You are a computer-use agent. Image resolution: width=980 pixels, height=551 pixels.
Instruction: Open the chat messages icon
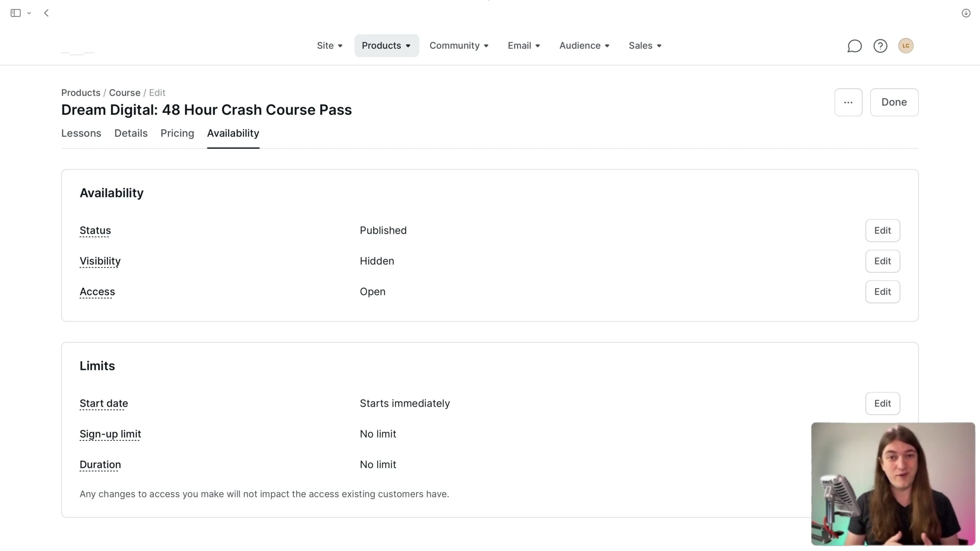point(854,46)
